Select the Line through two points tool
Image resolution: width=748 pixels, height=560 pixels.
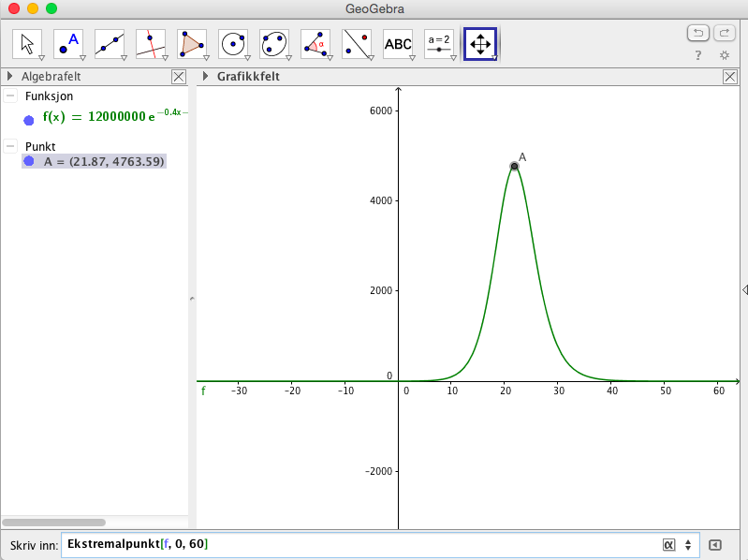(x=110, y=44)
